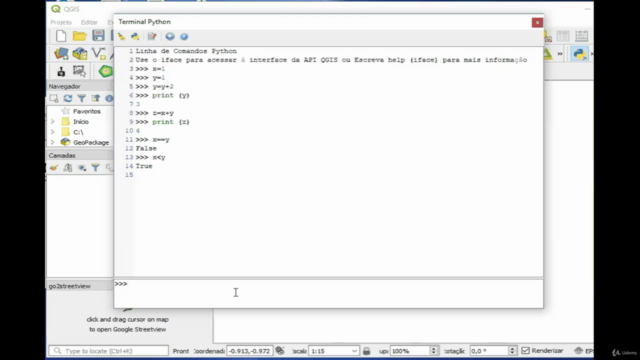
Task: Show the editor in Python terminal
Action: (x=152, y=36)
